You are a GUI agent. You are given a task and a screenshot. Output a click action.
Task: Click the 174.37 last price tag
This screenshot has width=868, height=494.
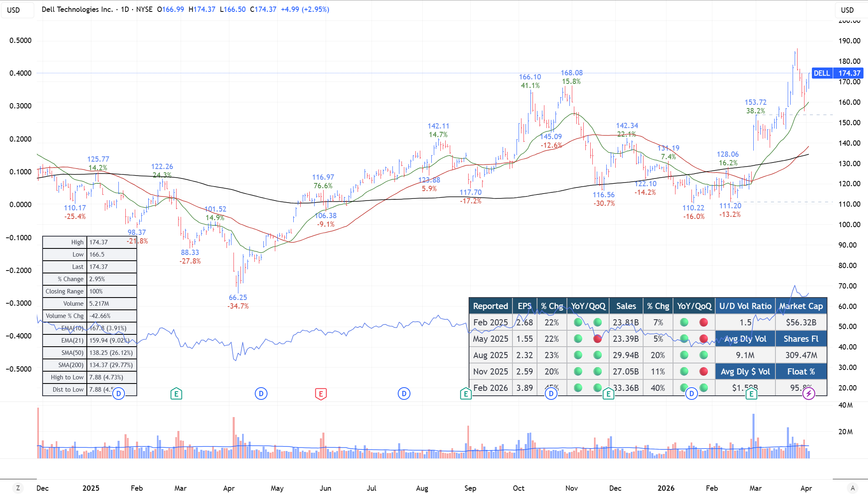(849, 73)
